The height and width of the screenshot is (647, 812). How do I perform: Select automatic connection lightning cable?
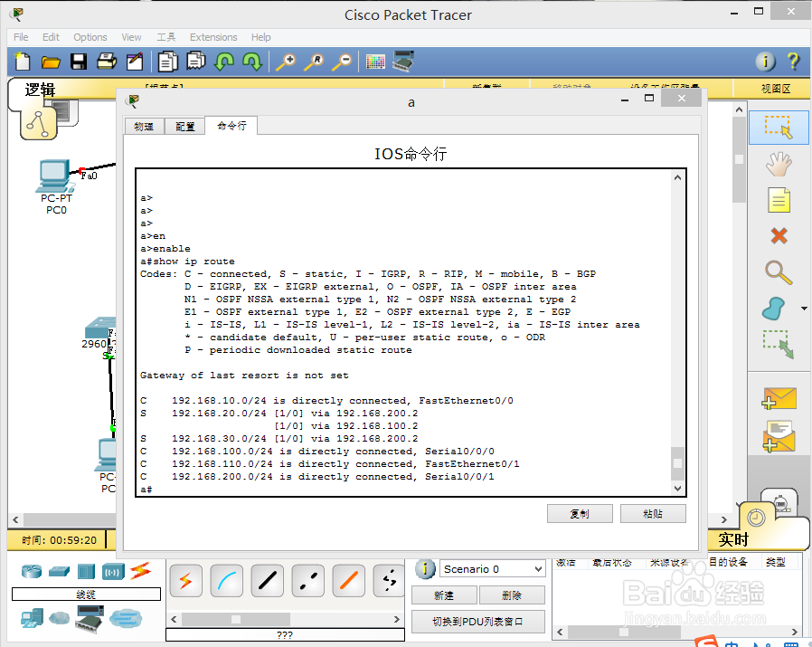coord(185,581)
